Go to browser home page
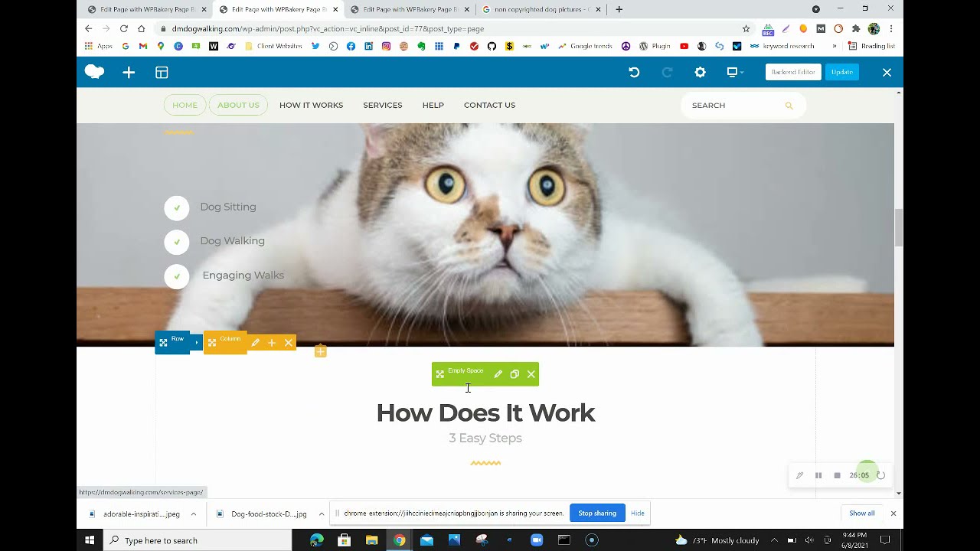Image resolution: width=980 pixels, height=551 pixels. 142,28
